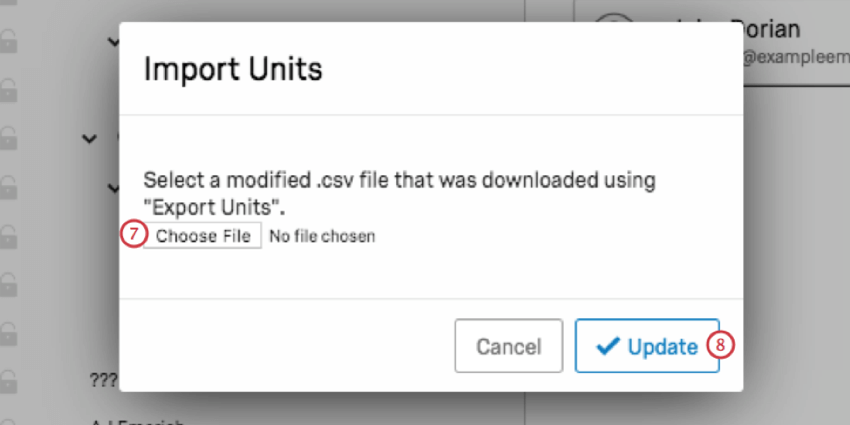Confirm the import with Update button
This screenshot has height=425, width=850.
tap(647, 346)
